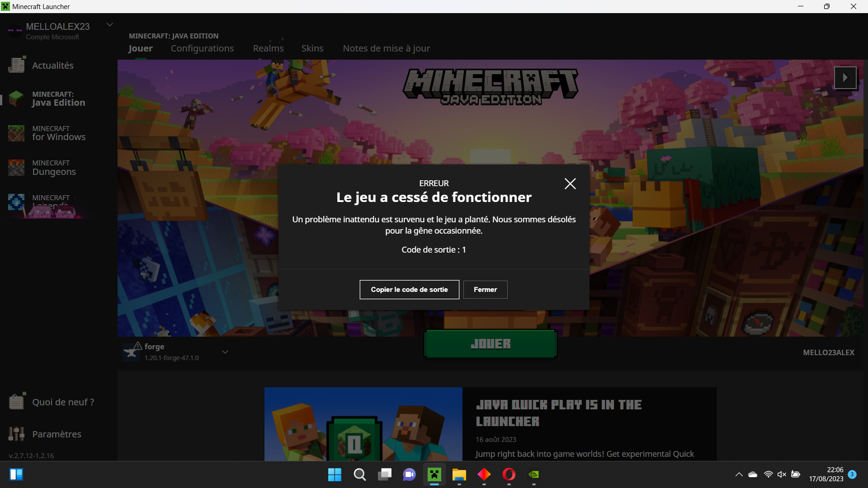This screenshot has width=868, height=488.
Task: Switch to the Jouer tab
Action: tap(140, 48)
